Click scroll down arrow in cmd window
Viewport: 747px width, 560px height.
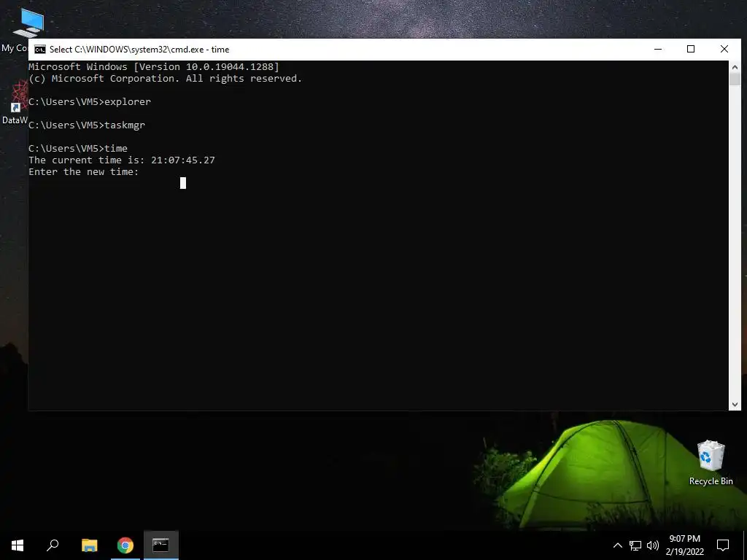pos(735,404)
